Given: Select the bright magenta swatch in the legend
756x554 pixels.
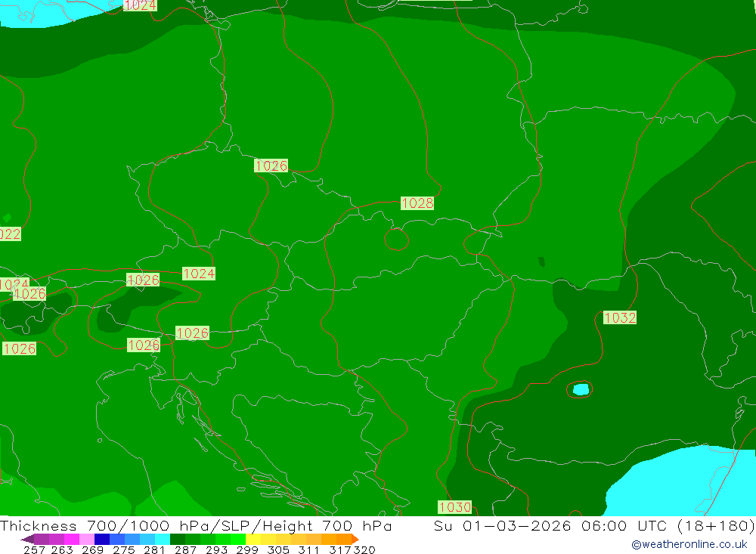Looking at the screenshot, I should click(71, 539).
